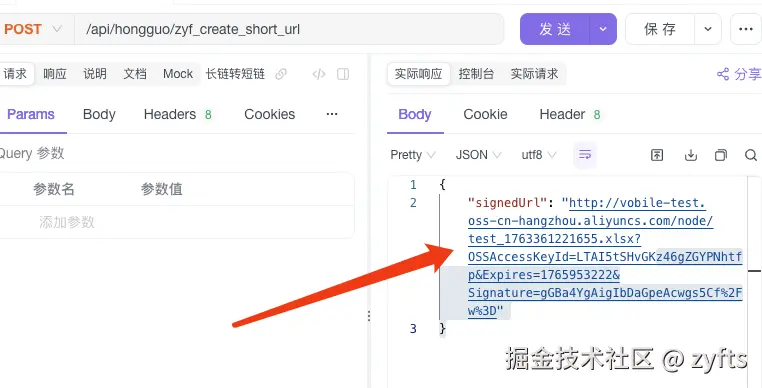The image size is (762, 388).
Task: Save the request with 保存 button
Action: (659, 29)
